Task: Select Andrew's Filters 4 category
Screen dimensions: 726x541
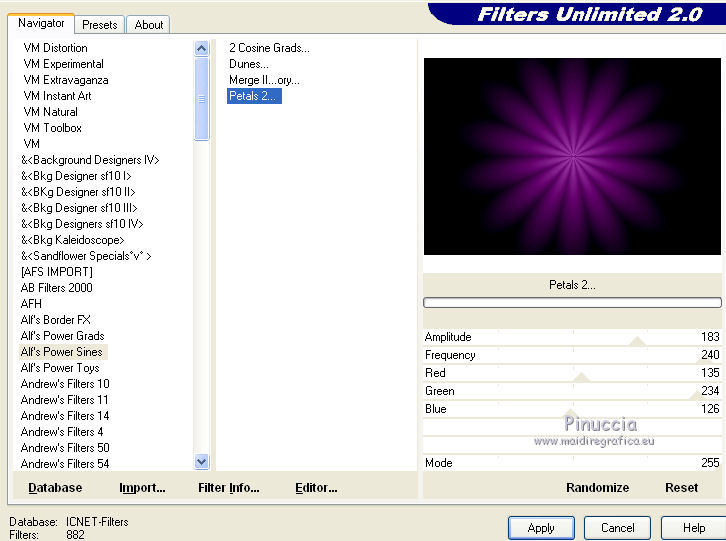Action: (x=62, y=432)
